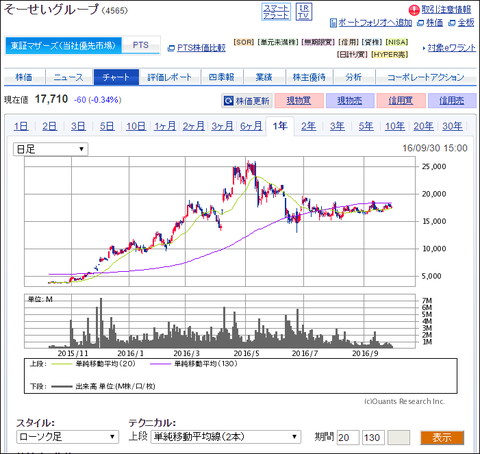Set chart period to 1日

tap(21, 126)
